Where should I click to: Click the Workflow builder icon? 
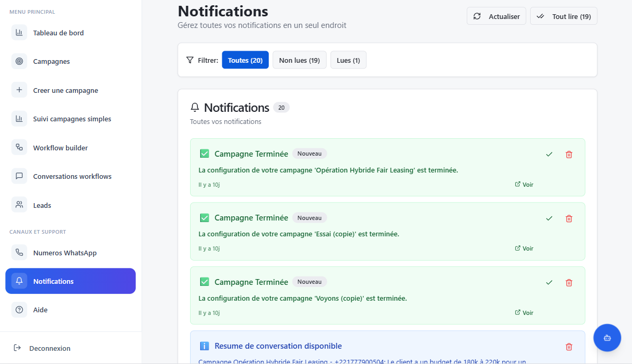point(19,147)
